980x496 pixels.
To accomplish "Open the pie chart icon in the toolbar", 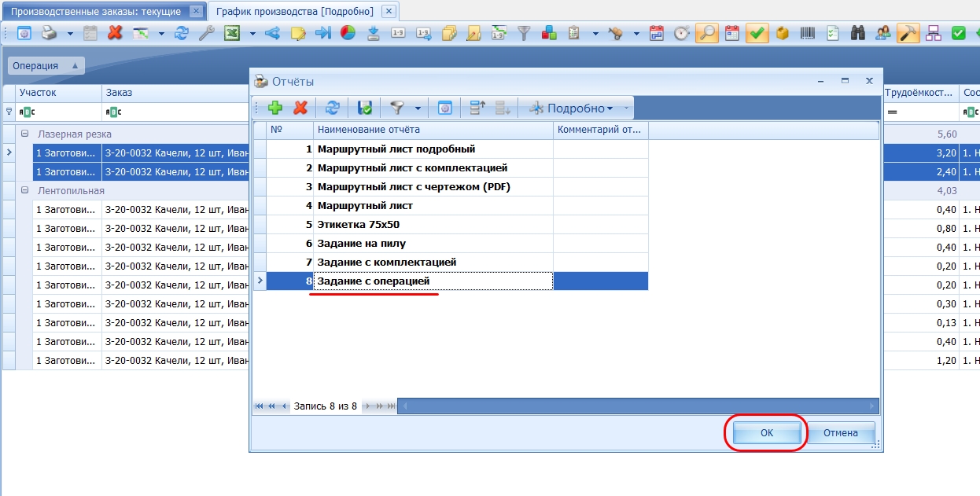I will (x=348, y=33).
